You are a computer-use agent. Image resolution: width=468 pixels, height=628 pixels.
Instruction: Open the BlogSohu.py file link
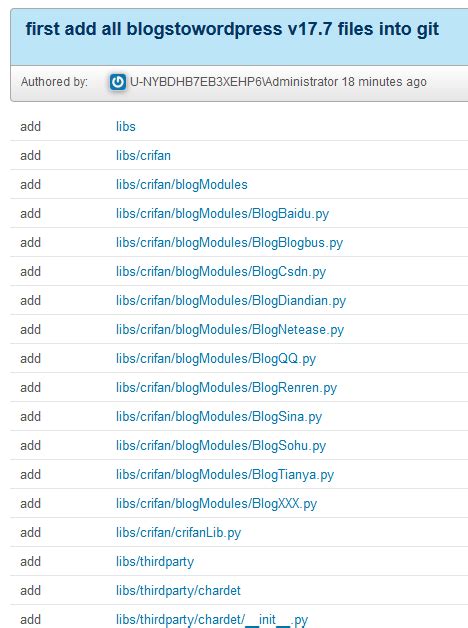pyautogui.click(x=221, y=446)
